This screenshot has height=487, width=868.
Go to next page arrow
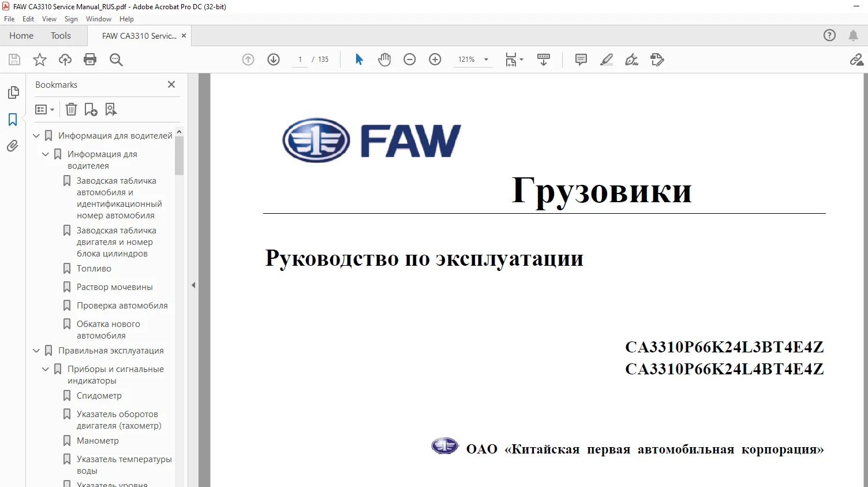tap(274, 60)
